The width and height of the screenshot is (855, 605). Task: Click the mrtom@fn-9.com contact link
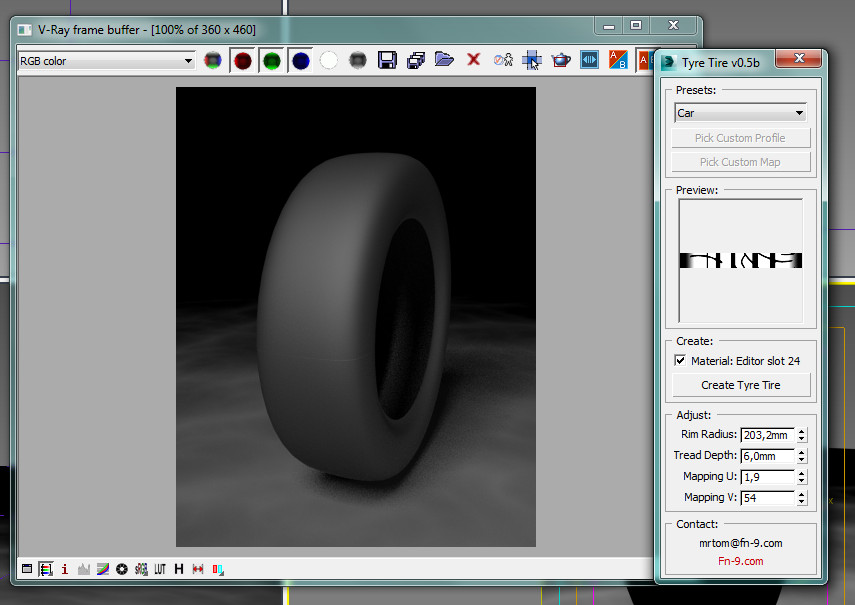click(739, 544)
